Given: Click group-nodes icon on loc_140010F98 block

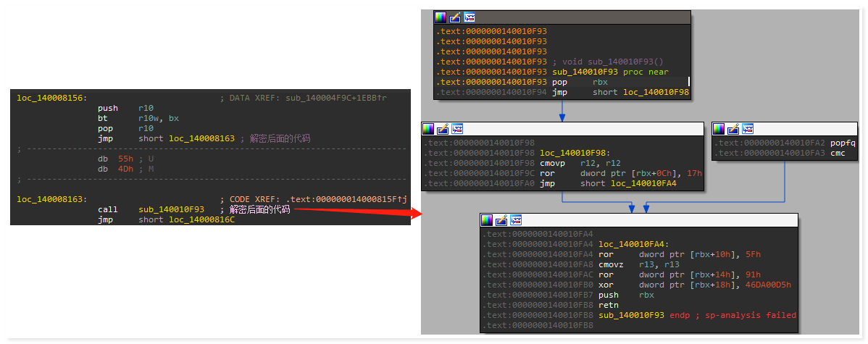Looking at the screenshot, I should 457,129.
